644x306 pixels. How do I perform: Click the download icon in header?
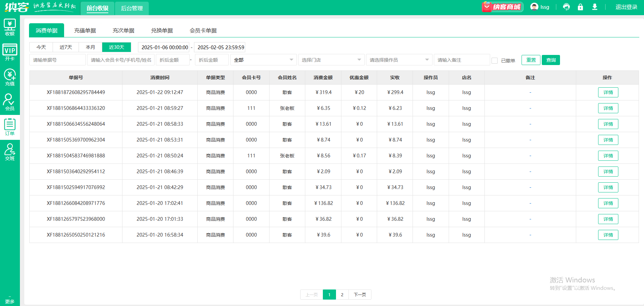[x=595, y=7]
